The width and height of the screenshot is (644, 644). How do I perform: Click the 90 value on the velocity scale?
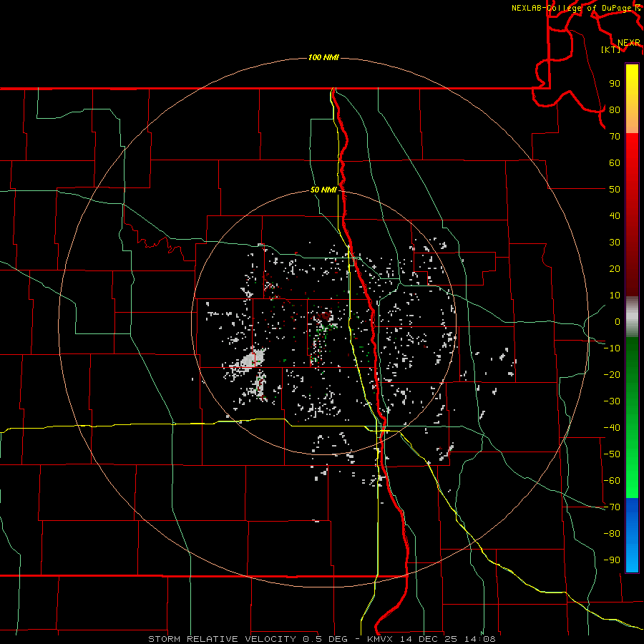pos(615,84)
